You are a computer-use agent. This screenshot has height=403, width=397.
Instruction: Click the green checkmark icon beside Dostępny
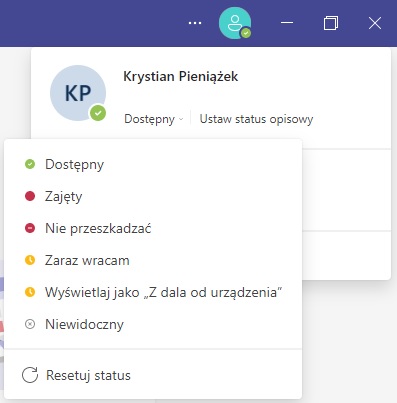point(30,164)
